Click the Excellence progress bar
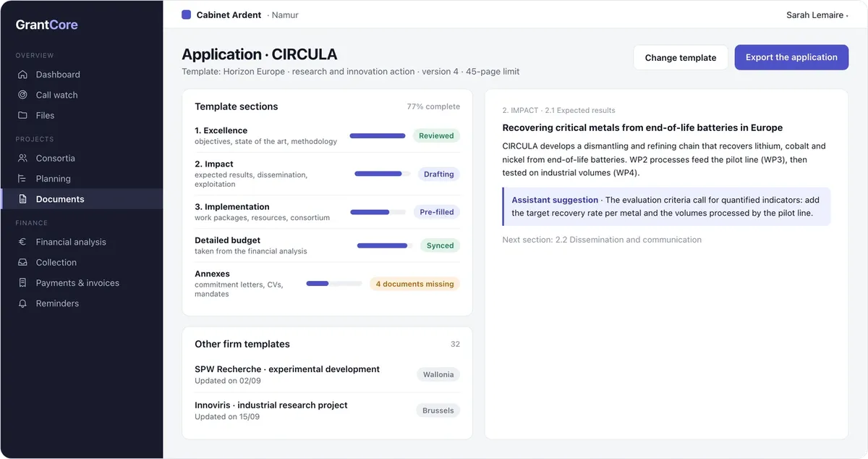 tap(378, 135)
